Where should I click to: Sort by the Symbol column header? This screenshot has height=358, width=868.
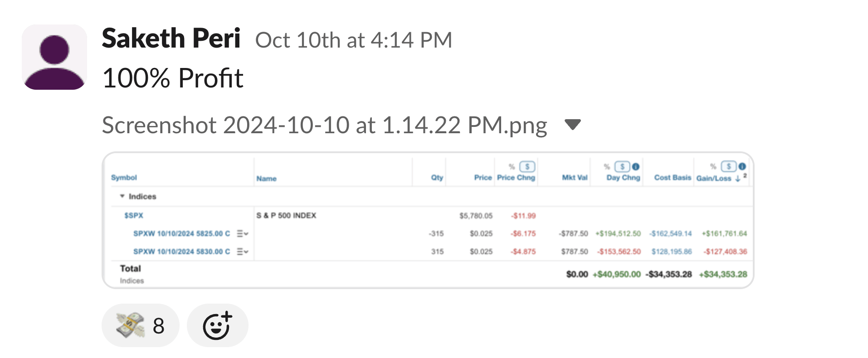[124, 178]
